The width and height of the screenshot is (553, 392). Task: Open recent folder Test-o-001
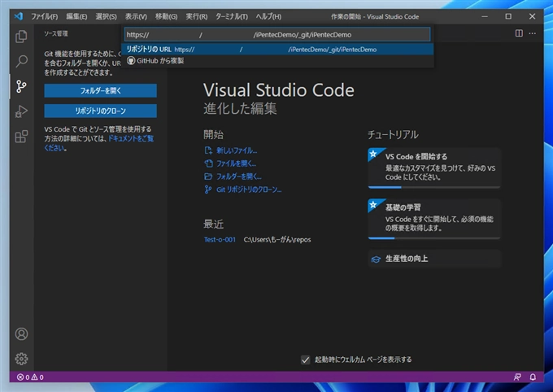point(220,240)
